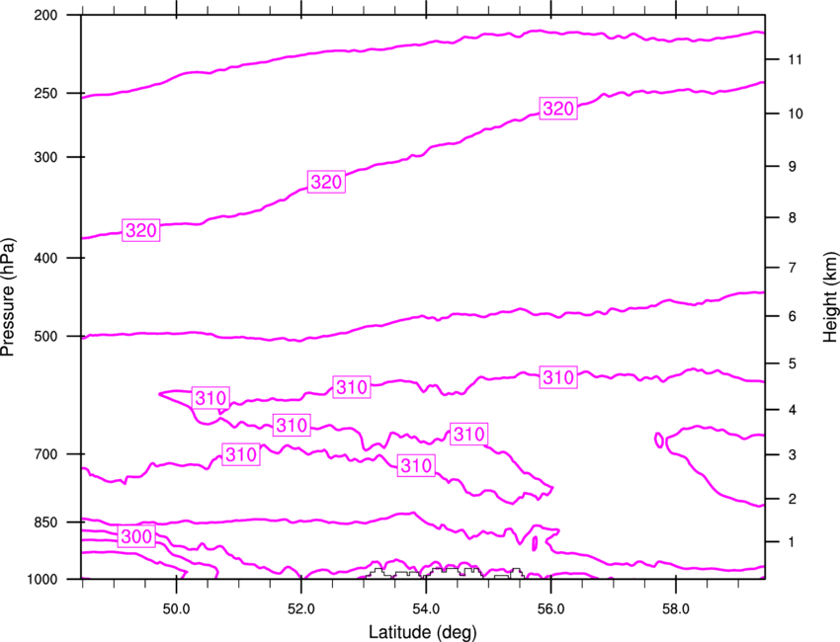Screen dimensions: 840x642
Task: Click the 58.0 latitude tick label
Action: coord(676,609)
